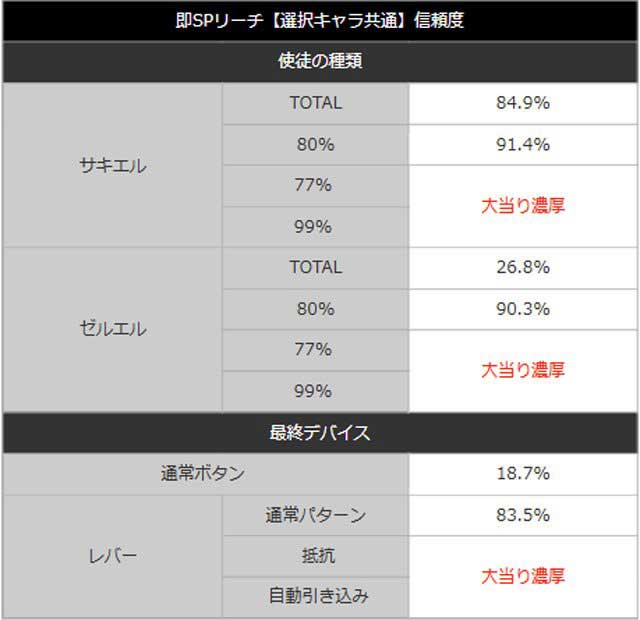
Task: Select the 84.9% value cell
Action: click(523, 103)
